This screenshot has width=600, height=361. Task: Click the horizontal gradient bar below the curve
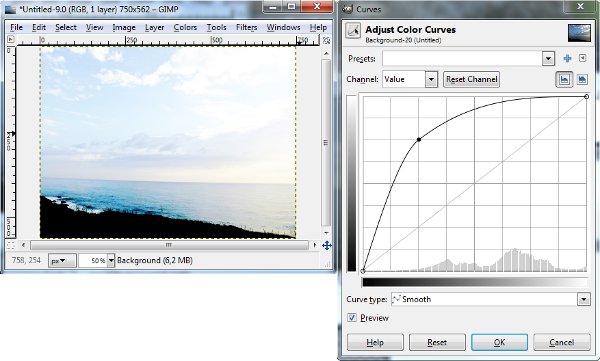coord(475,283)
